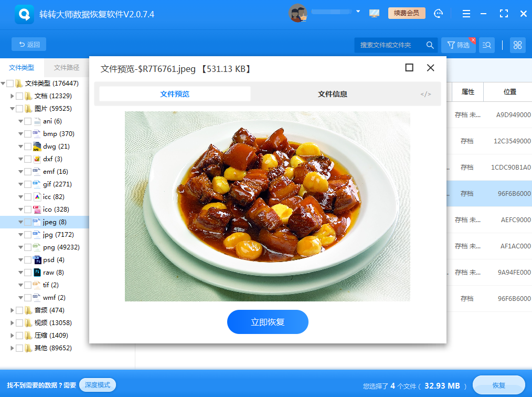Open the advanced search icon beside filter
Viewport: 532px width, 397px height.
coord(486,45)
